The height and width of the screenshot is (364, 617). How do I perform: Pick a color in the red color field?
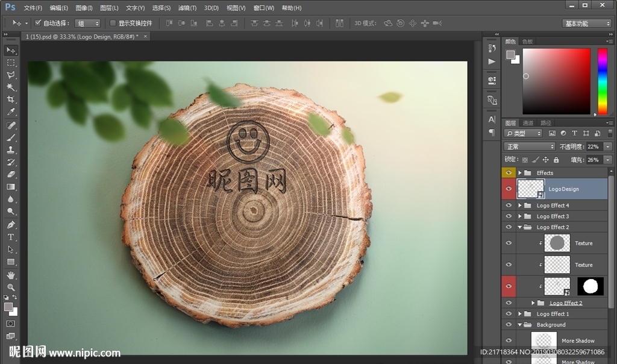click(556, 81)
